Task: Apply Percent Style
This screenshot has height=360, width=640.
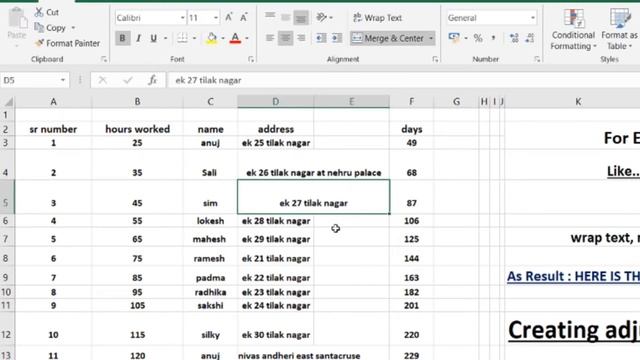Action: (x=478, y=38)
